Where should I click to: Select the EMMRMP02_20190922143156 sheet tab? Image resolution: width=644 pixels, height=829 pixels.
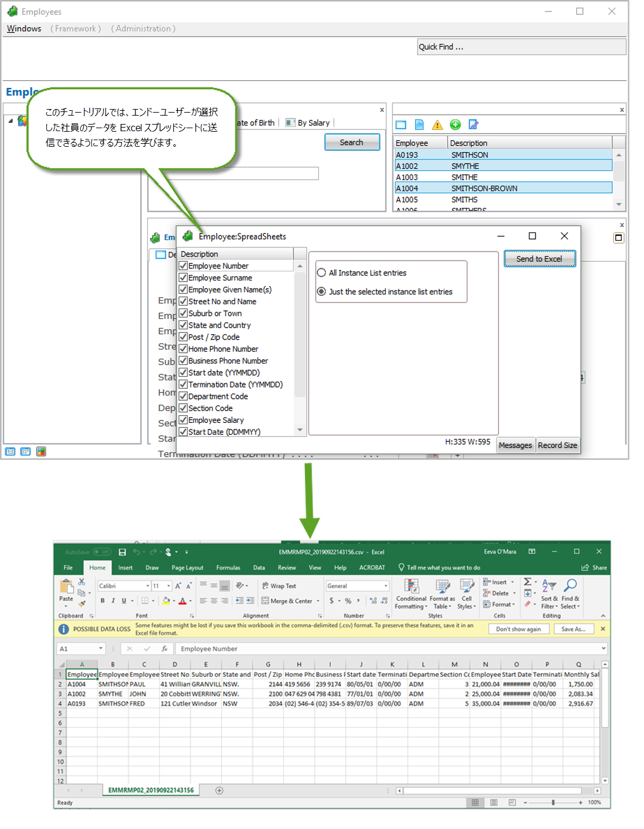tap(151, 790)
